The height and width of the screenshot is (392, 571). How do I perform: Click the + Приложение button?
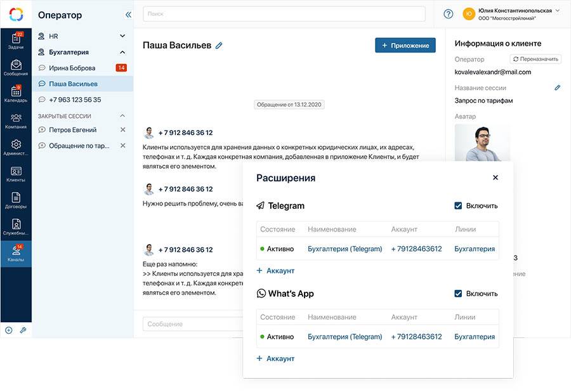pyautogui.click(x=405, y=46)
